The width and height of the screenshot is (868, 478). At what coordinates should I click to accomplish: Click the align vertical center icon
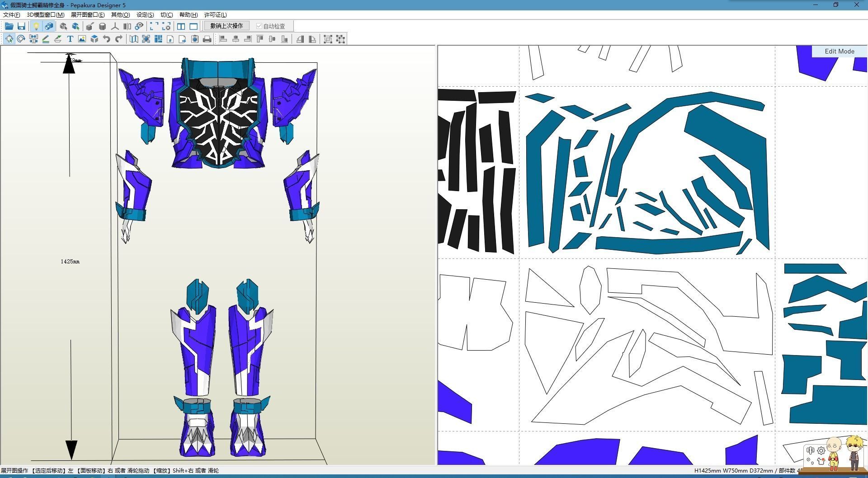[x=272, y=39]
